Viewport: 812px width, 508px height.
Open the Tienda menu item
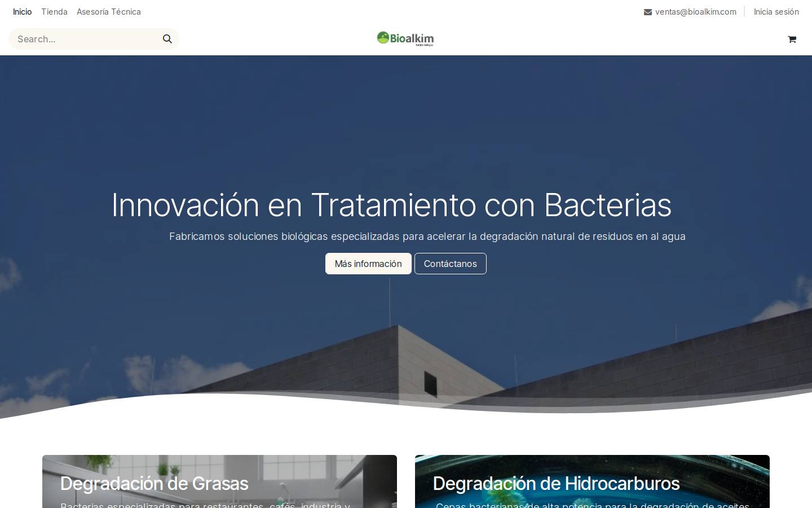54,12
